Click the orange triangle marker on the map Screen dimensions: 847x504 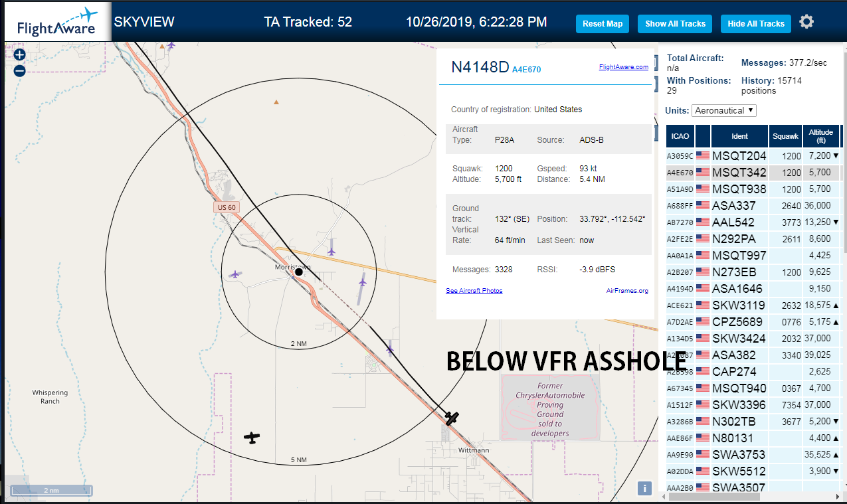click(x=276, y=102)
